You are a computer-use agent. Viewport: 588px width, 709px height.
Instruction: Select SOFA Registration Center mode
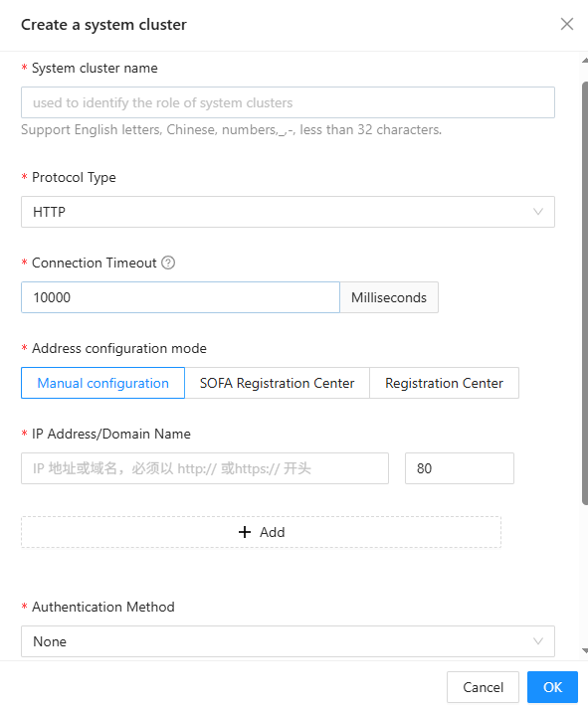tap(278, 383)
